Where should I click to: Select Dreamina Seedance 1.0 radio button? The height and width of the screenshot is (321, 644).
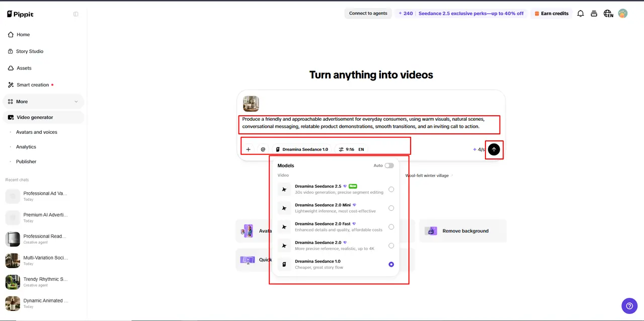tap(391, 265)
